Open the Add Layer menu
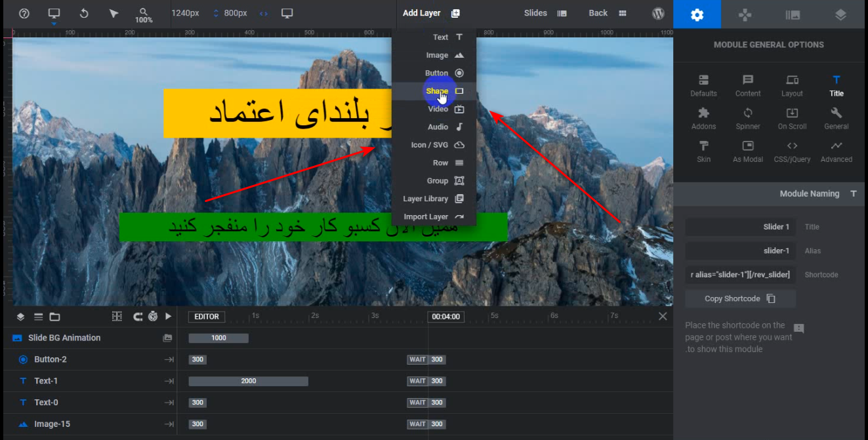Viewport: 868px width, 440px height. click(x=431, y=13)
